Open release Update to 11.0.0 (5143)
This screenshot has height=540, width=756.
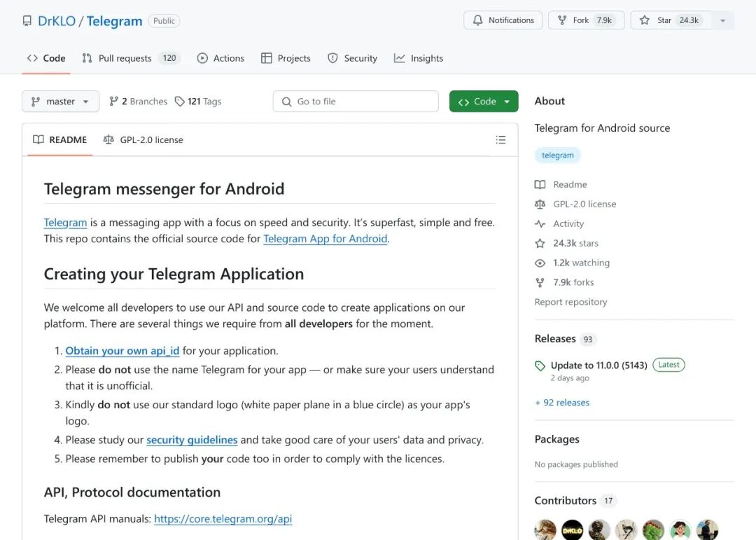(x=598, y=366)
